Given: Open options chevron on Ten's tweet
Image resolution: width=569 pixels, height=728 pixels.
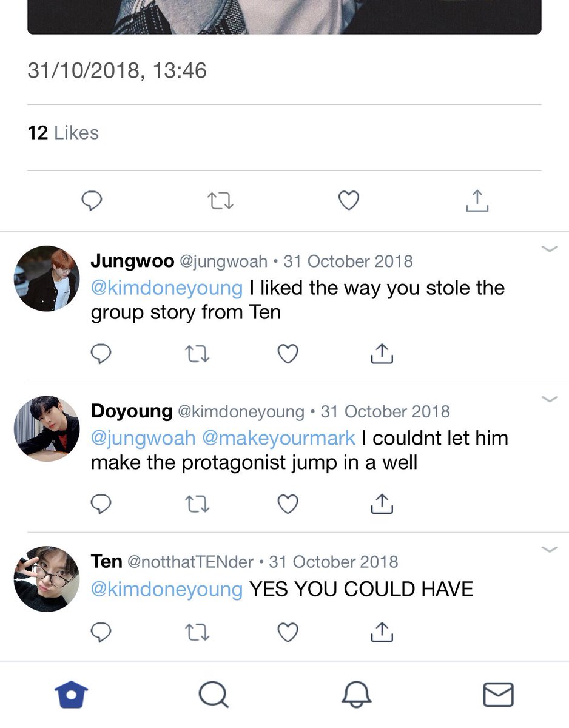Looking at the screenshot, I should pos(549,550).
